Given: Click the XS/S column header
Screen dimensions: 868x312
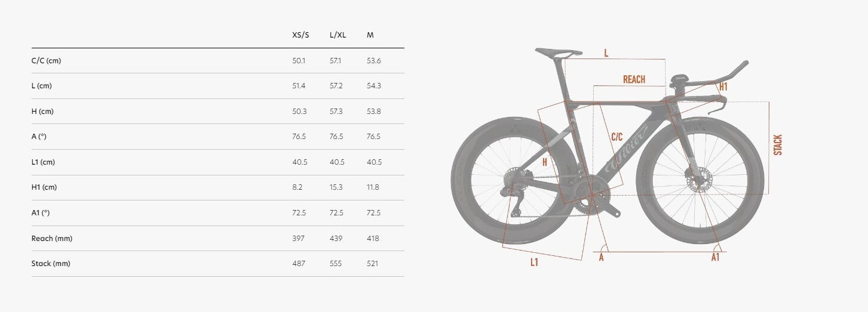Looking at the screenshot, I should point(300,35).
